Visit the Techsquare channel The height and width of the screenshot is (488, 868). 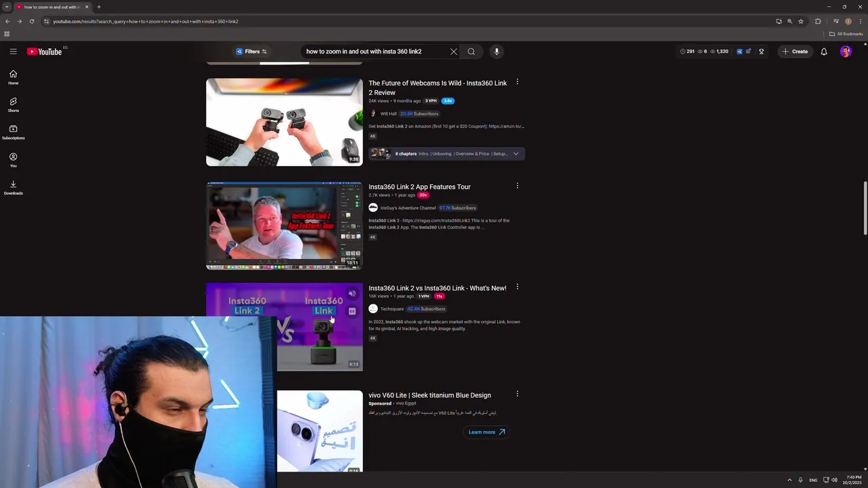tap(392, 309)
